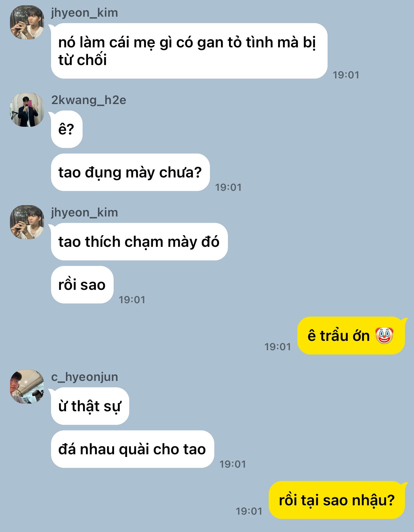Tap jhyeon_kim's avatar beside 'tao thích chạm mày đó'

27,222
